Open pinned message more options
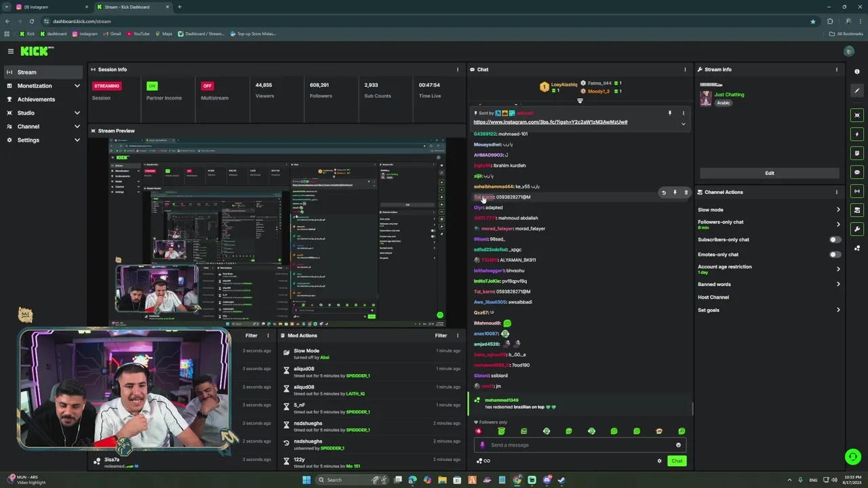The height and width of the screenshot is (488, 868). click(x=683, y=113)
